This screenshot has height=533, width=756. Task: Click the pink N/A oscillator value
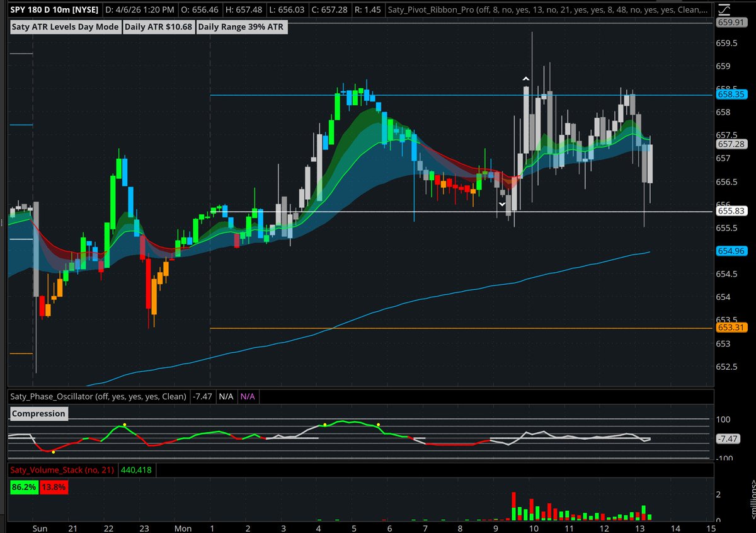(248, 396)
